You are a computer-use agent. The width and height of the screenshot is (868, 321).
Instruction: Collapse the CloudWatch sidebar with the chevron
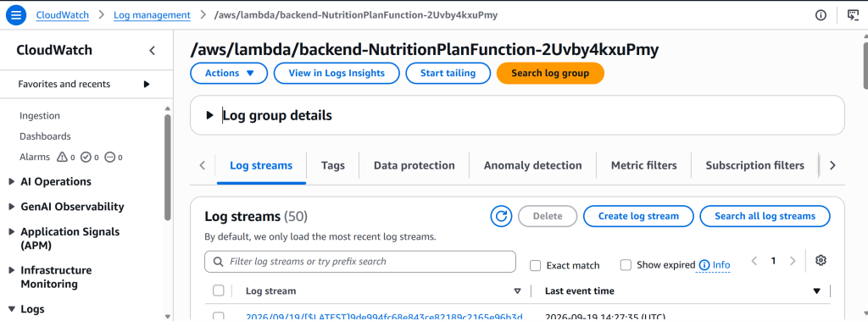[153, 51]
